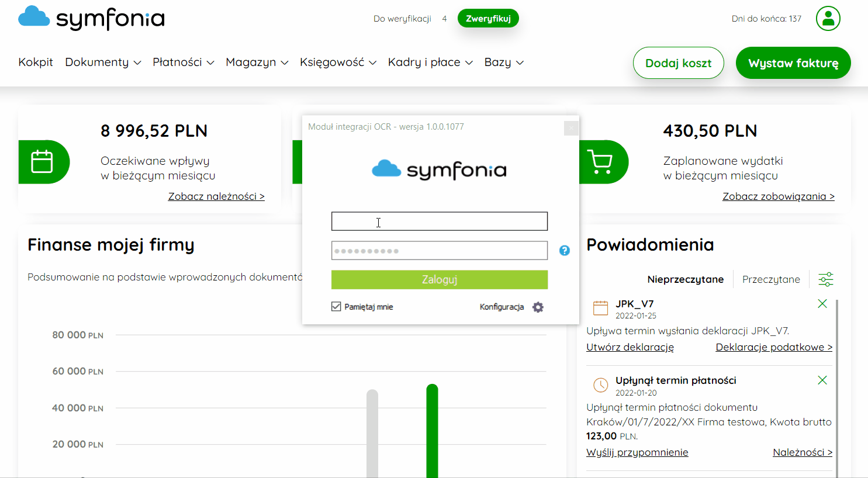Click the Zaloguj button
This screenshot has width=868, height=478.
click(440, 280)
